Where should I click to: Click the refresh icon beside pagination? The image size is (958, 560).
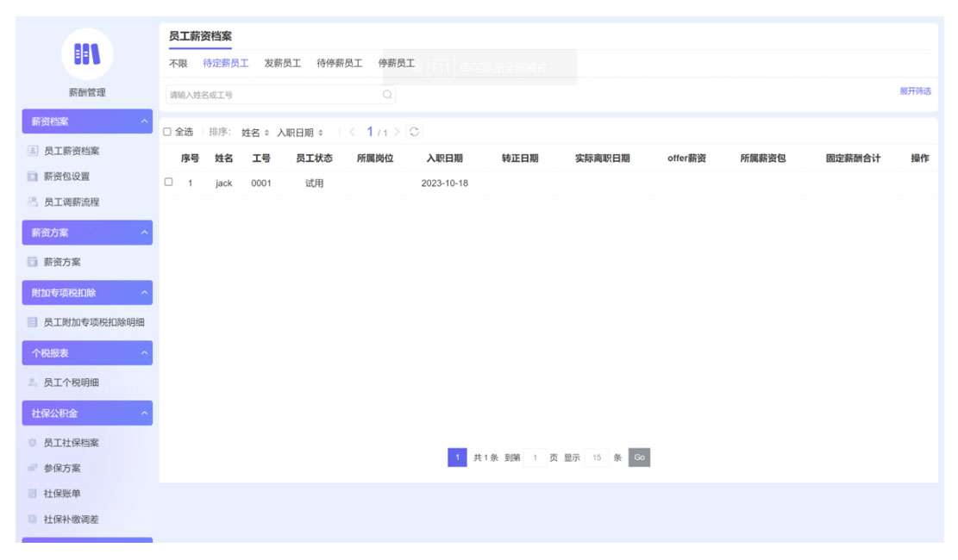415,132
